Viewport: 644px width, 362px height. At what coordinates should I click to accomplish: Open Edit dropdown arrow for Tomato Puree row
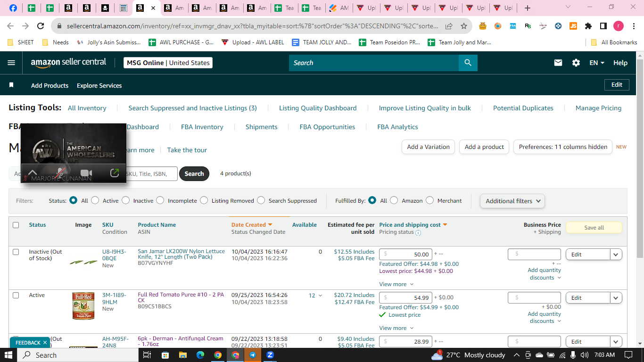click(616, 298)
